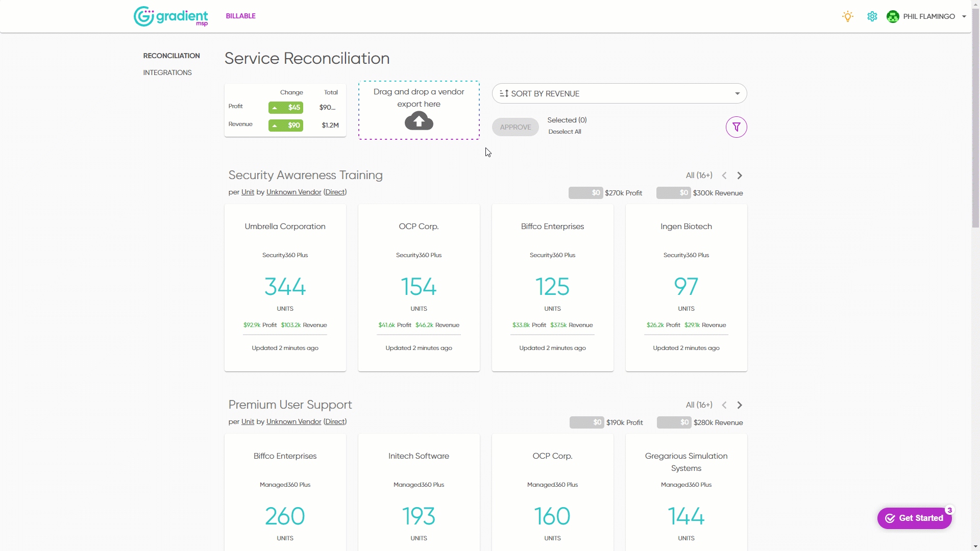Click Unknown Vendor link under Security Awareness Training
The image size is (980, 551).
pyautogui.click(x=293, y=192)
